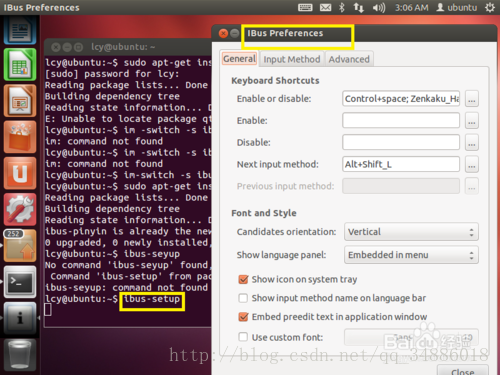Open the system power gear menu
This screenshot has height=375, width=500.
pos(490,7)
